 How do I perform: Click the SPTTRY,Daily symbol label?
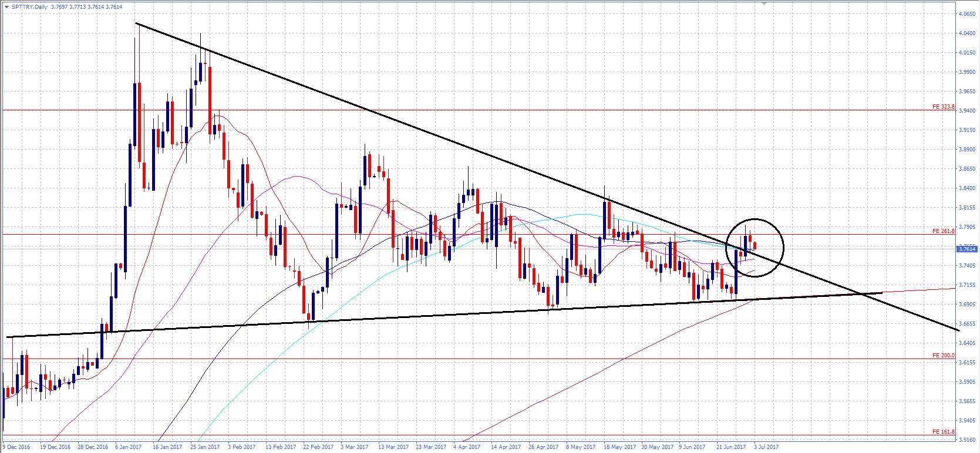29,7
